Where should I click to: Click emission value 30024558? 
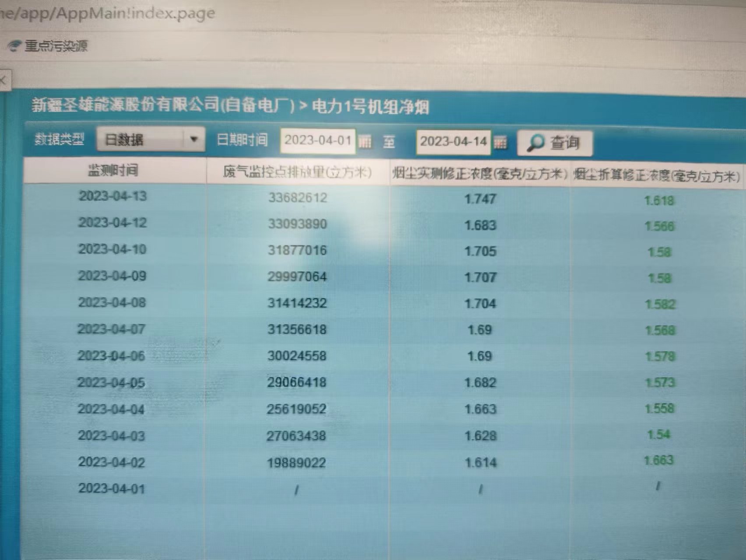[297, 356]
